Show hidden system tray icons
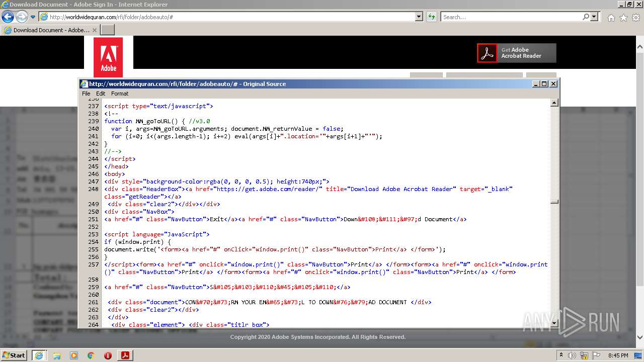This screenshot has height=362, width=644. [561, 355]
